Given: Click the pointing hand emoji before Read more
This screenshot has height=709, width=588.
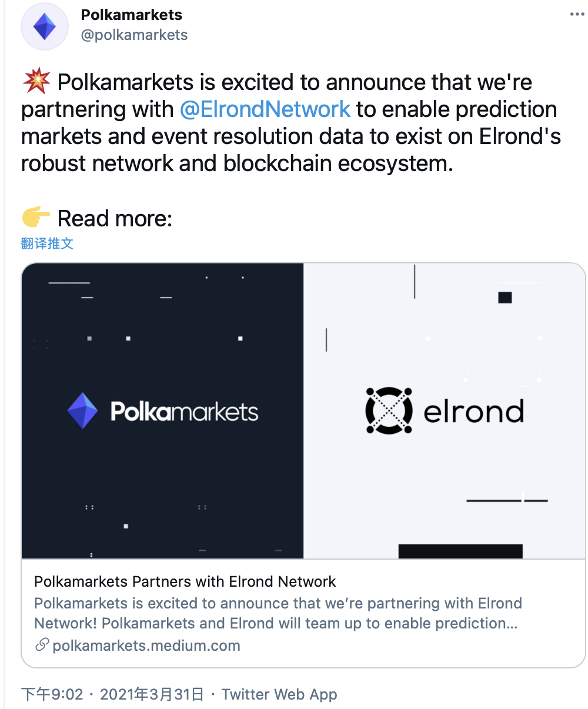Looking at the screenshot, I should [x=36, y=218].
